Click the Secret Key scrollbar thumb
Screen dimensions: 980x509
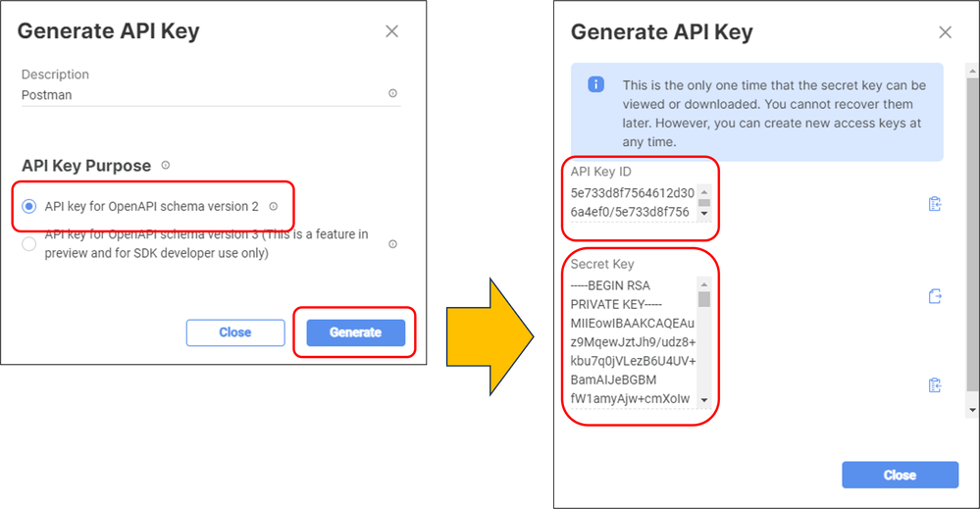click(x=704, y=299)
